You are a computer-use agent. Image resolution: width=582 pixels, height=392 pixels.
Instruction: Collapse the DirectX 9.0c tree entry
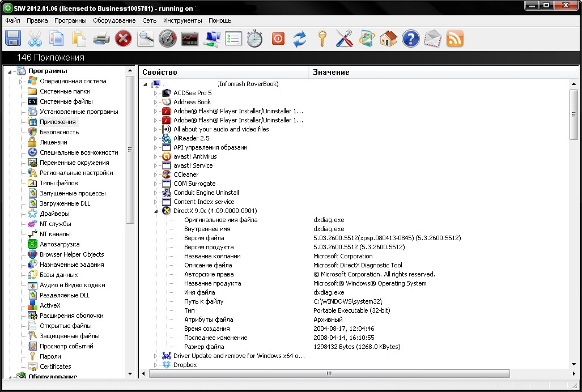click(x=156, y=211)
